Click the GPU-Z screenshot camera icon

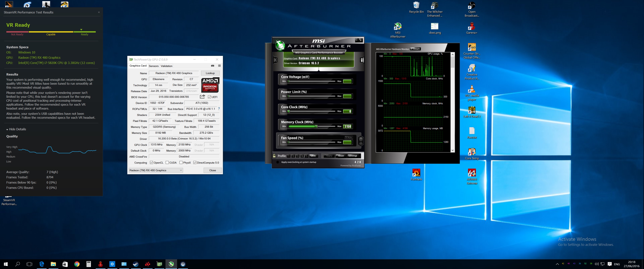click(212, 66)
